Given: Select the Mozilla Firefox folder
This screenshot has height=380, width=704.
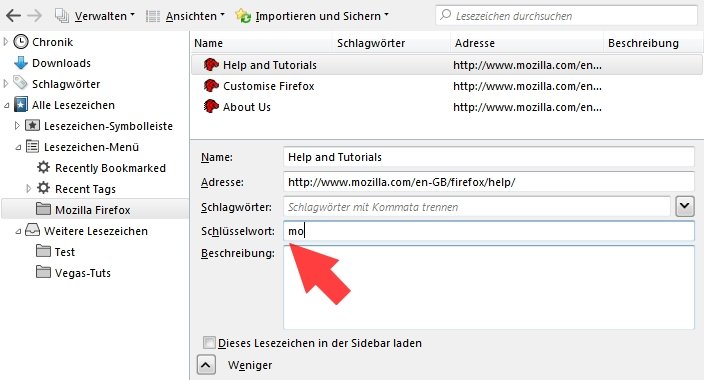Looking at the screenshot, I should (92, 210).
